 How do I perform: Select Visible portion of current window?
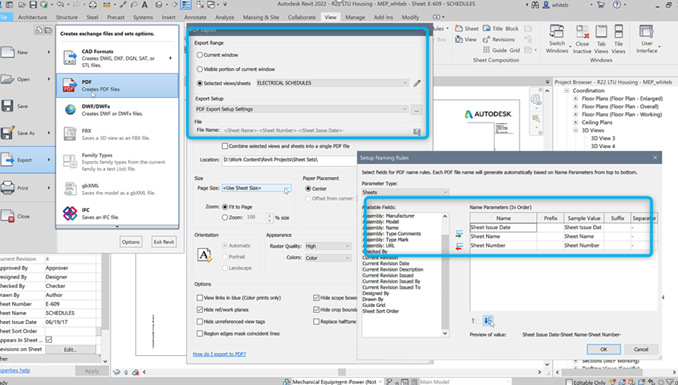pyautogui.click(x=200, y=69)
